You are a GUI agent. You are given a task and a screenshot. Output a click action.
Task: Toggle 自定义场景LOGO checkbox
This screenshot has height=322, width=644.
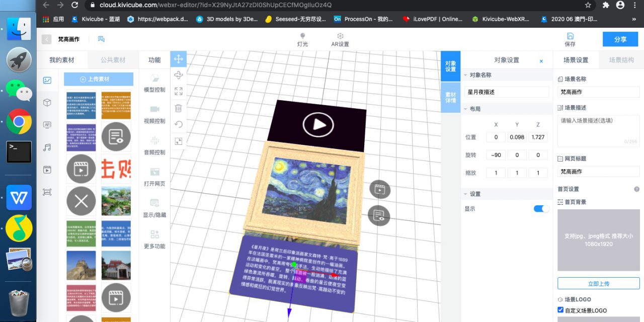point(560,310)
